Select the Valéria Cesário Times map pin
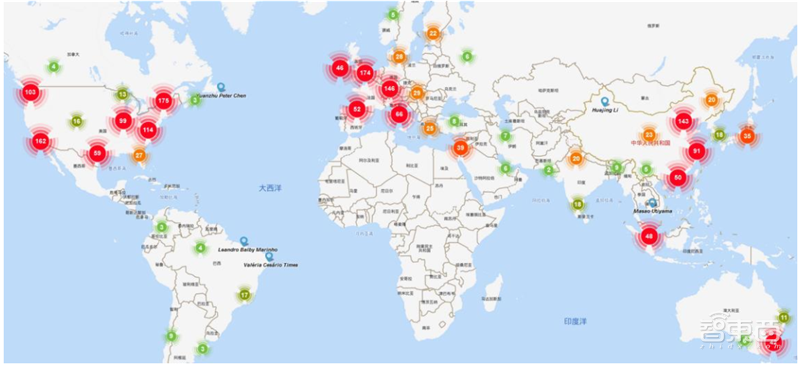800x366 pixels. [x=269, y=257]
